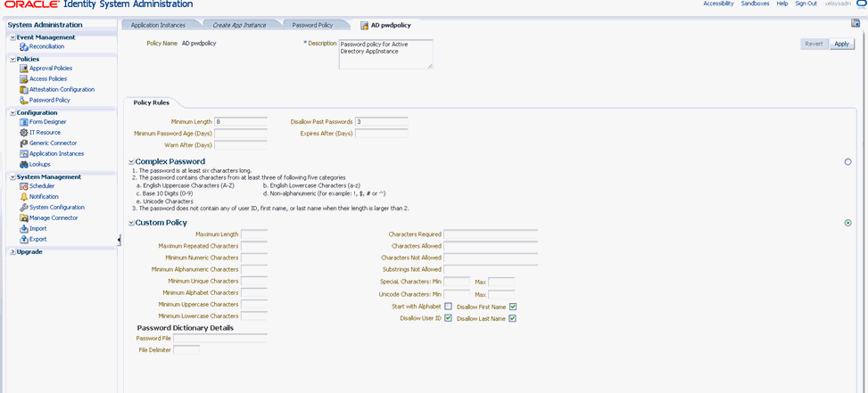Focus the Unicode Characters Max field
The image size is (868, 393).
tap(501, 294)
